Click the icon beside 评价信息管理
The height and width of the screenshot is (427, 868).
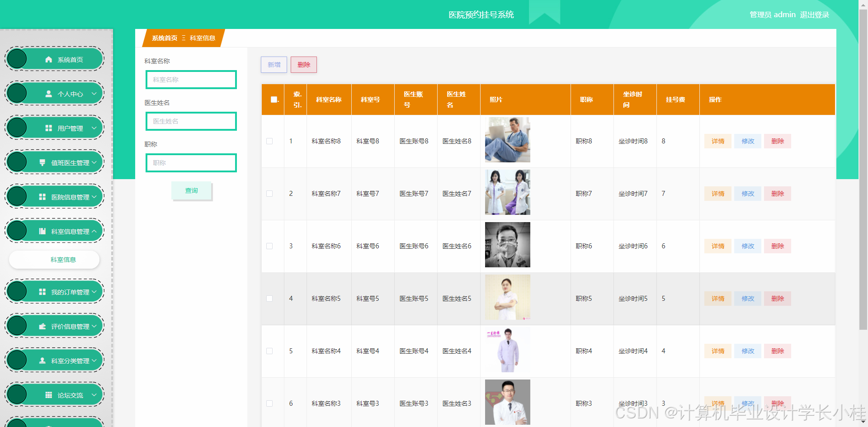pyautogui.click(x=42, y=327)
